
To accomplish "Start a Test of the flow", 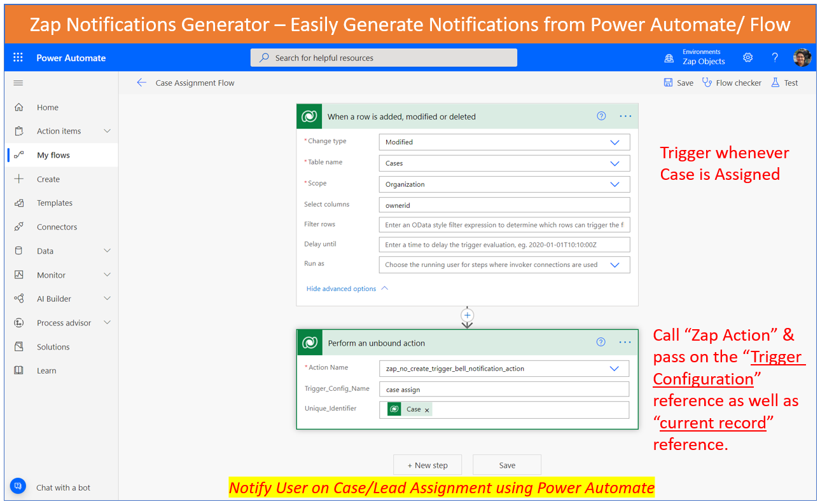I will (784, 83).
